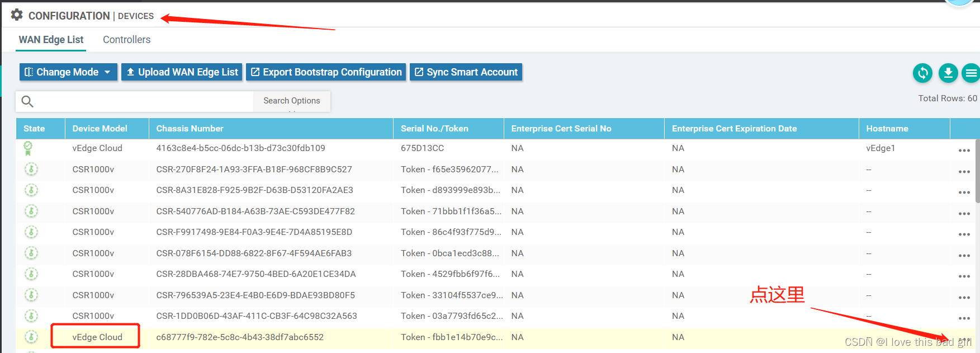Viewport: 980px width, 353px height.
Task: Open more actions for CSR-078F6154 row
Action: 964,256
